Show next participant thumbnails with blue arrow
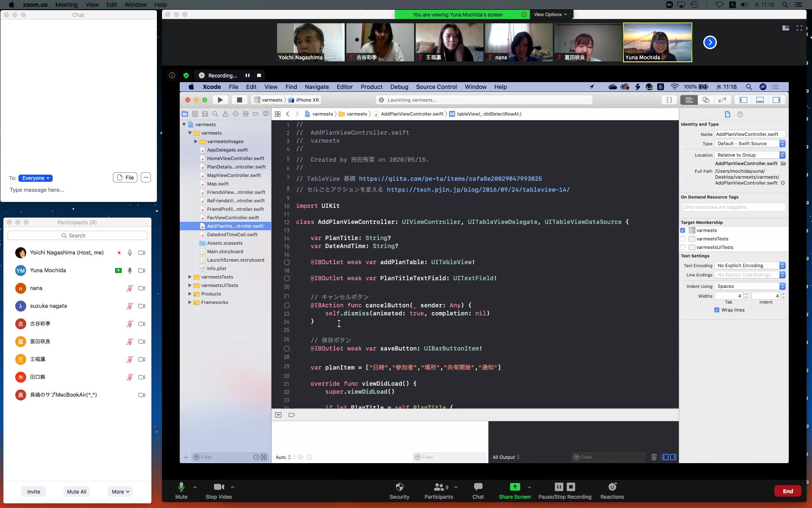 pyautogui.click(x=710, y=42)
